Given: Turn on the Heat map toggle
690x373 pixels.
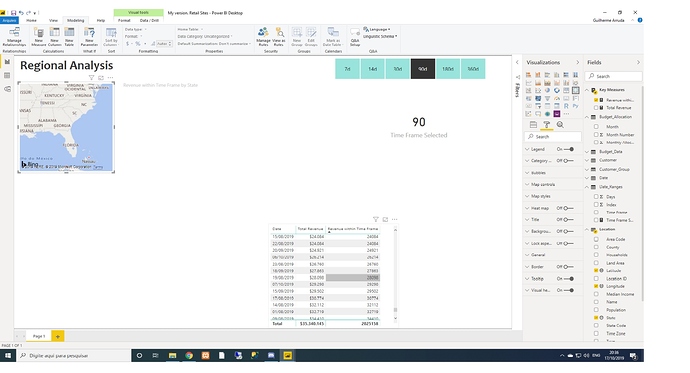Looking at the screenshot, I should tap(569, 208).
